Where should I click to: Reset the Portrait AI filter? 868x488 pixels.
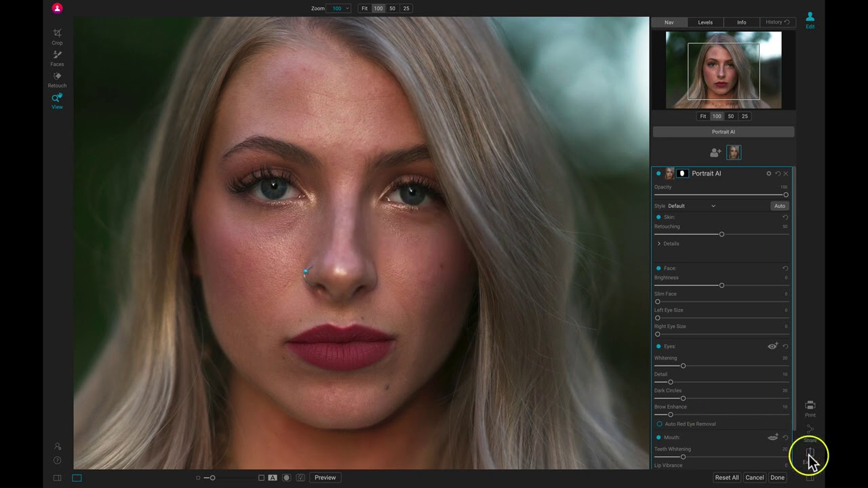778,174
